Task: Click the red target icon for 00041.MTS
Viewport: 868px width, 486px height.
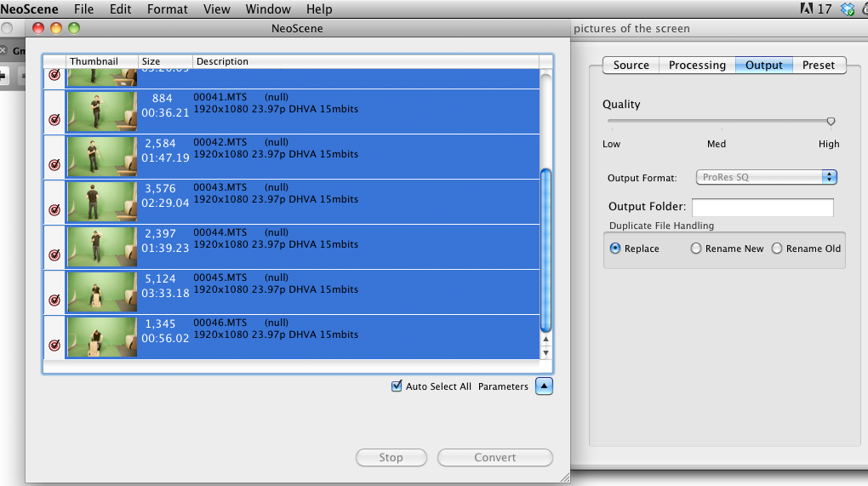Action: tap(54, 119)
